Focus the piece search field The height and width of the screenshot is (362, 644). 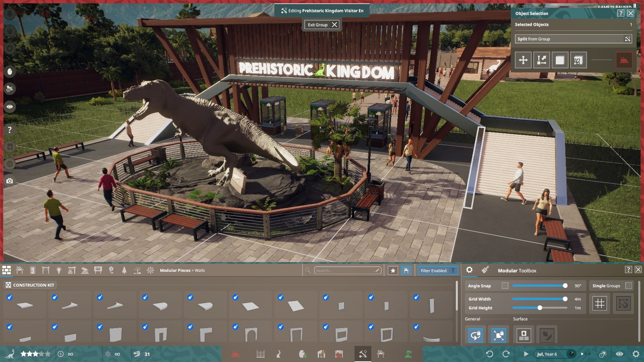(347, 270)
